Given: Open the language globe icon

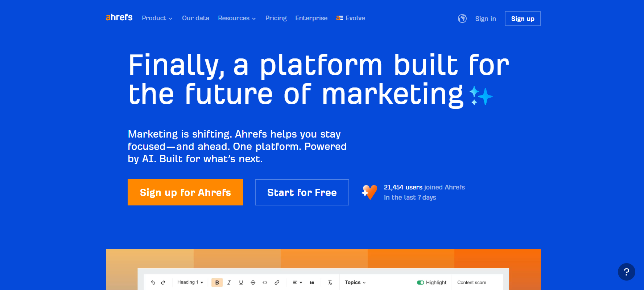Looking at the screenshot, I should point(462,19).
